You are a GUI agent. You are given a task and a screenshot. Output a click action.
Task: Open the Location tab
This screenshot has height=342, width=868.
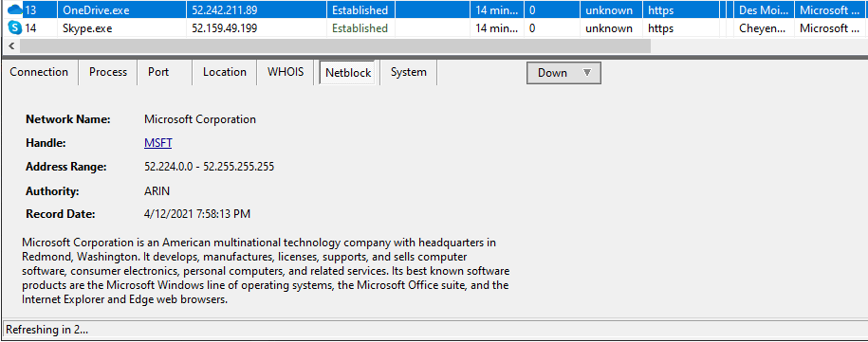coord(224,72)
